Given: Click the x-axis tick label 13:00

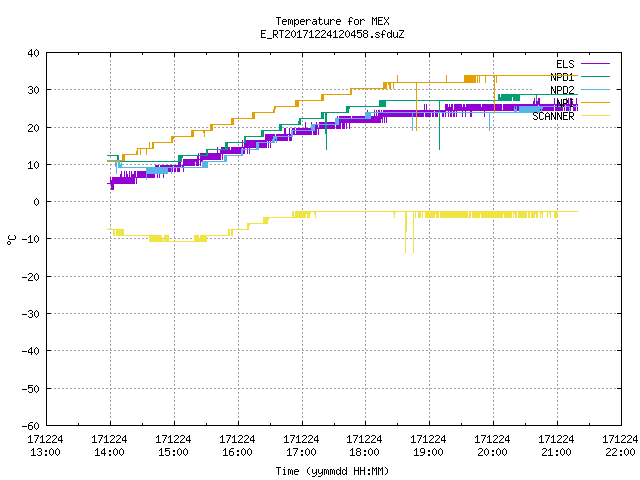Looking at the screenshot, I should coord(45,452).
